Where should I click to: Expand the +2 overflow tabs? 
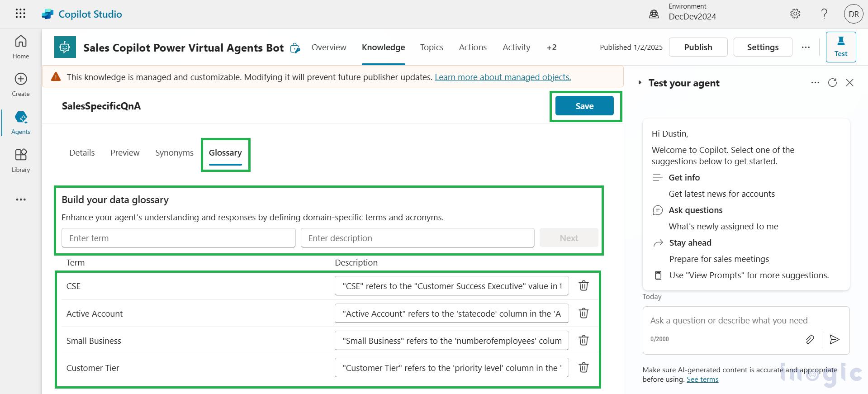[x=551, y=47]
